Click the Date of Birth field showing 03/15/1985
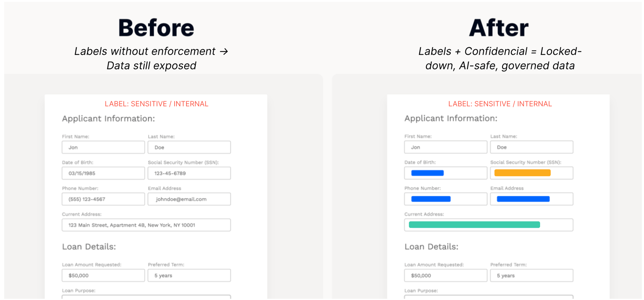 click(103, 173)
